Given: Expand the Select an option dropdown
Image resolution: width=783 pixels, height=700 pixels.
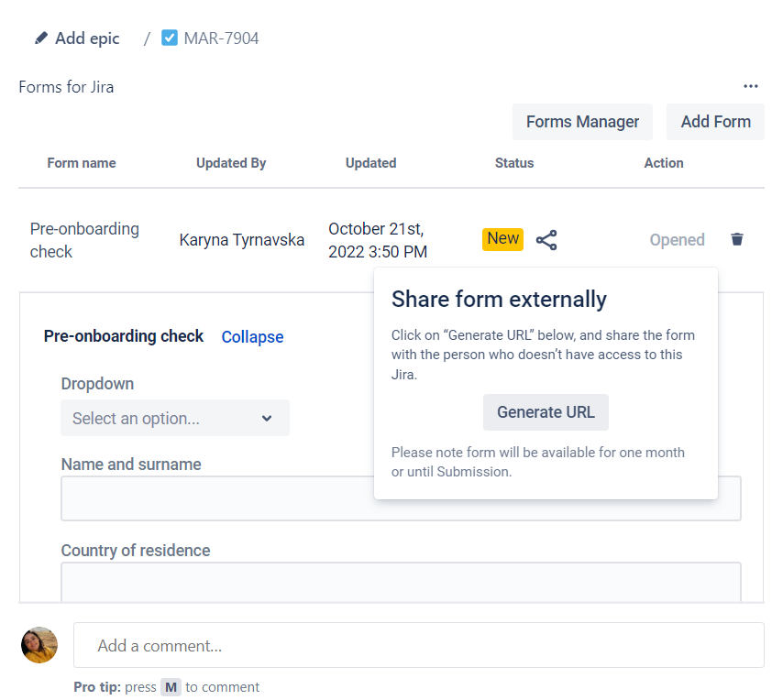Looking at the screenshot, I should coord(174,418).
